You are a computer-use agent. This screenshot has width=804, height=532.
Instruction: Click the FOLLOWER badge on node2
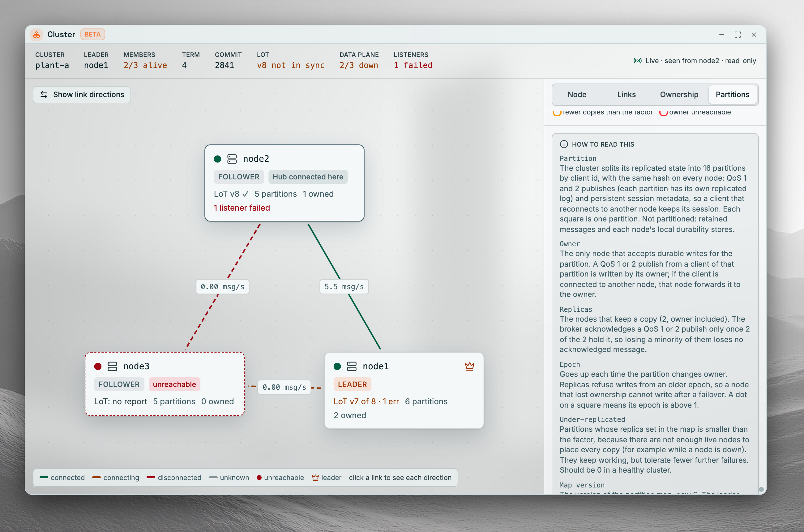[x=238, y=177]
